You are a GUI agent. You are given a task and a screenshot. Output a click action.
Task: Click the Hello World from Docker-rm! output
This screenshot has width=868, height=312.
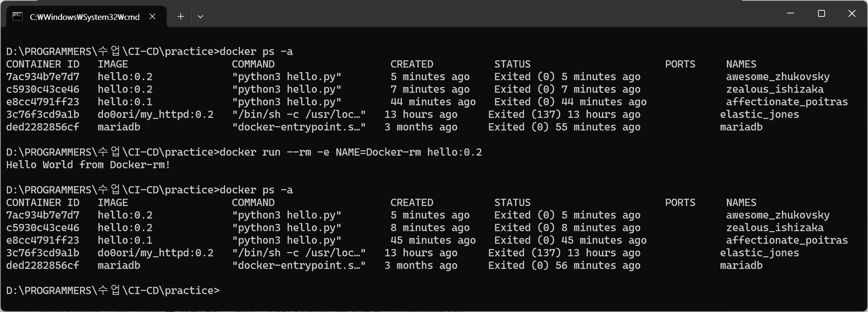point(88,165)
